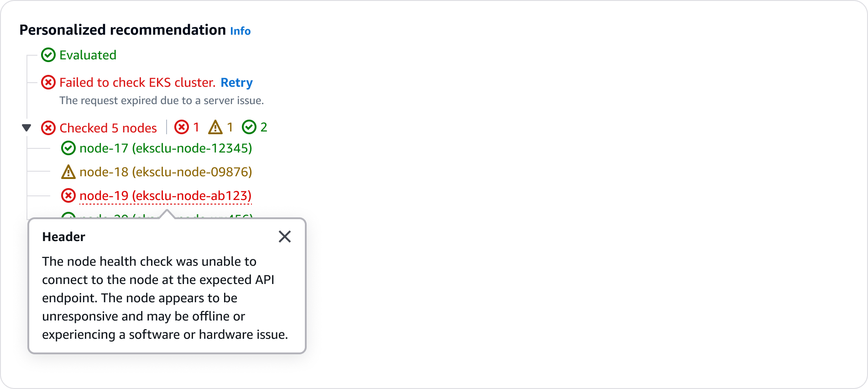Open the Info link next to heading
This screenshot has height=389, width=868.
tap(240, 31)
